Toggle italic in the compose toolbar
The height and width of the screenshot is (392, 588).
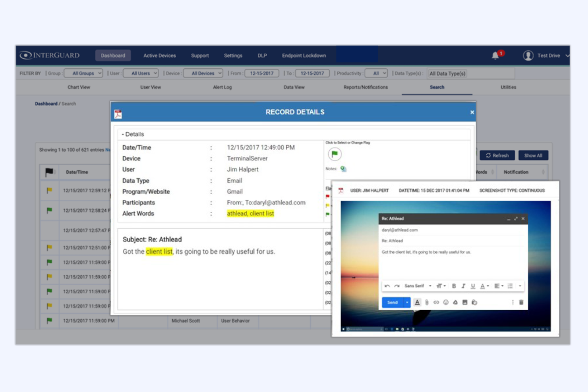463,286
